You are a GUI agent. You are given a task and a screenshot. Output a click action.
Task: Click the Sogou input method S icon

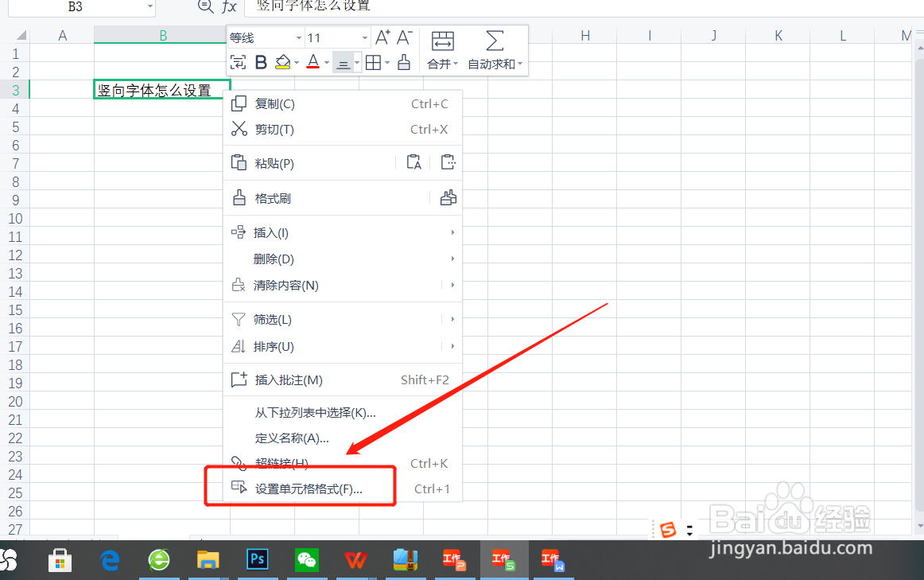[x=668, y=529]
